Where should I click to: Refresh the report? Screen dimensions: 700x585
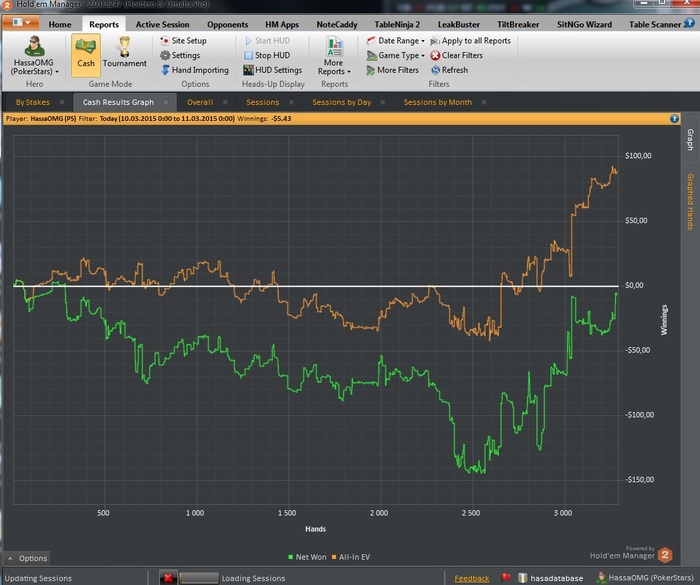click(x=450, y=70)
